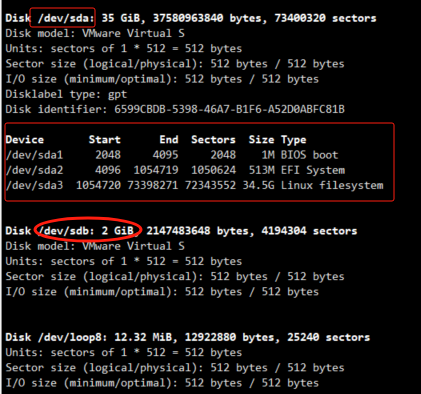Click the /dev/sda1 device entry

pos(34,155)
